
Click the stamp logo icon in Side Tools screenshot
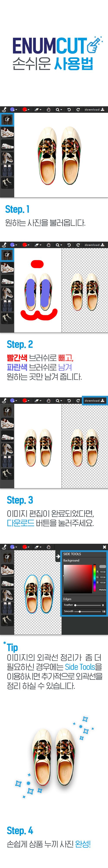pyautogui.click(x=4, y=547)
